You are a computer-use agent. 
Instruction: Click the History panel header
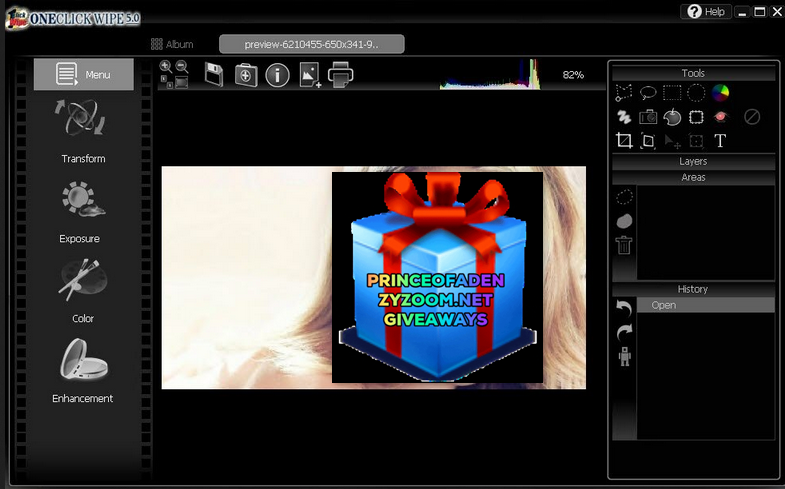[x=693, y=289]
